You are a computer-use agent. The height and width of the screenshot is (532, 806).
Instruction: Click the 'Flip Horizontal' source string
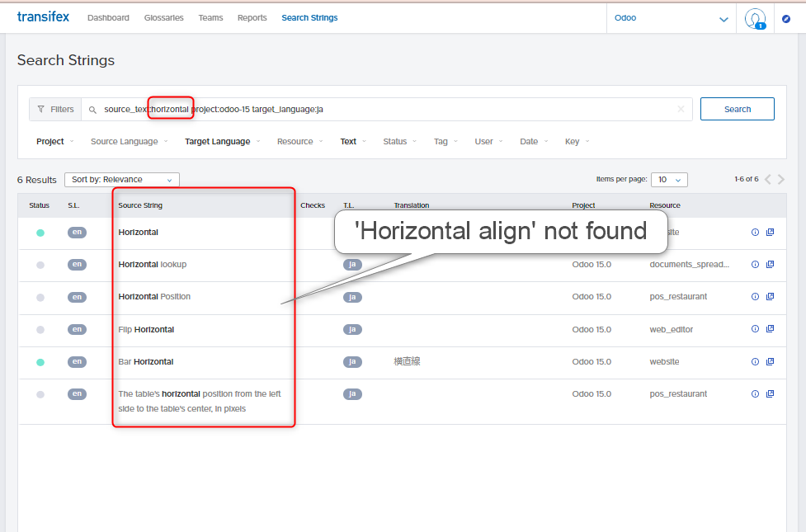tap(147, 329)
